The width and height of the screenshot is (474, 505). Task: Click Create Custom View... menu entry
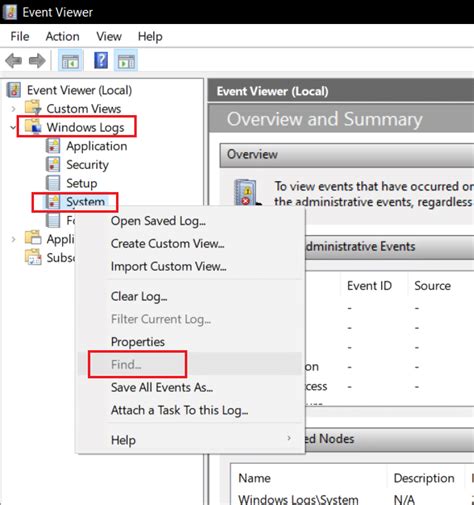167,244
